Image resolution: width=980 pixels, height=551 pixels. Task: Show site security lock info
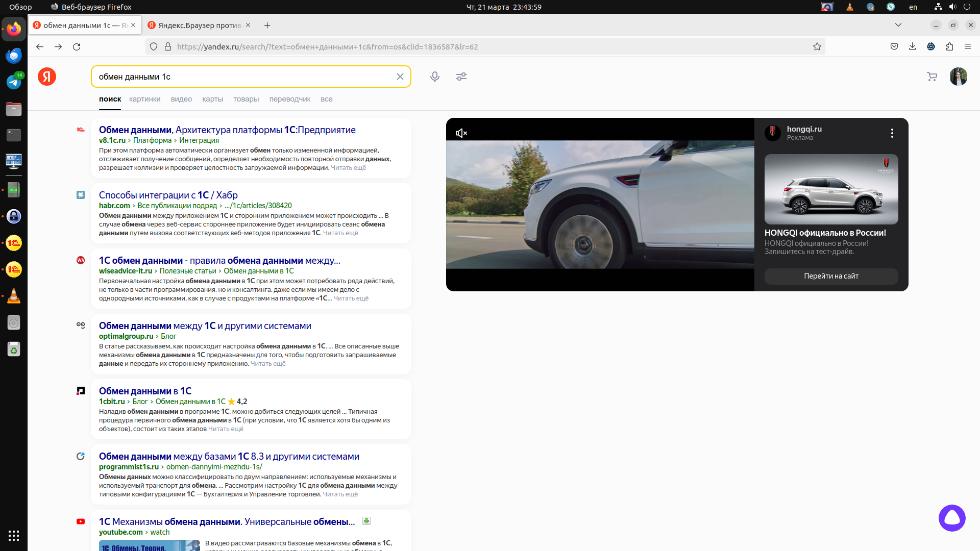168,46
